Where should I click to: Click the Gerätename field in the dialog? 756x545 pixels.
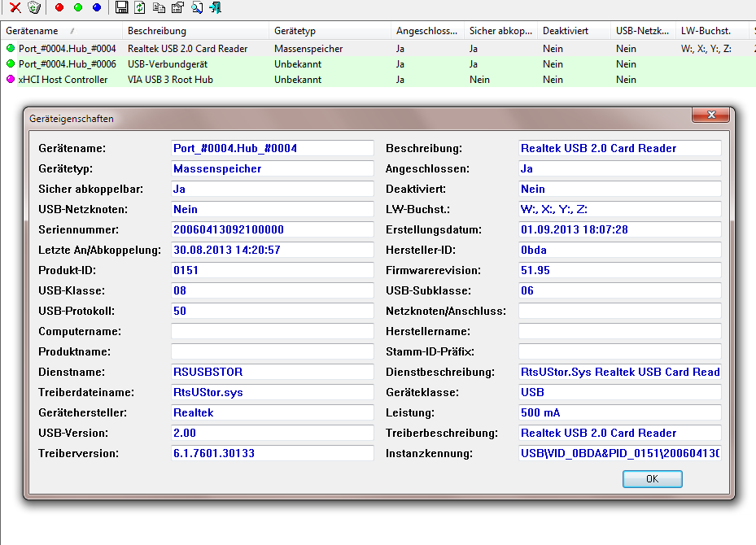pyautogui.click(x=273, y=148)
